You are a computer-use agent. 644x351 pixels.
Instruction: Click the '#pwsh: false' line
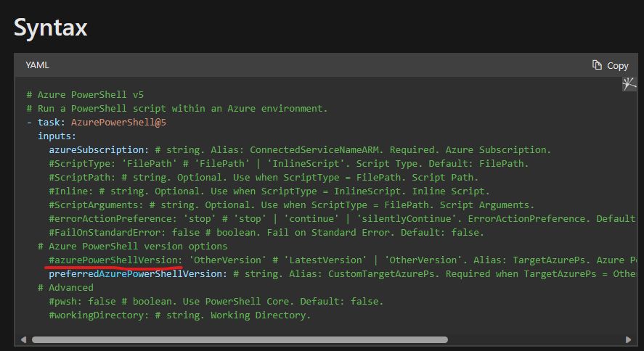coord(216,302)
